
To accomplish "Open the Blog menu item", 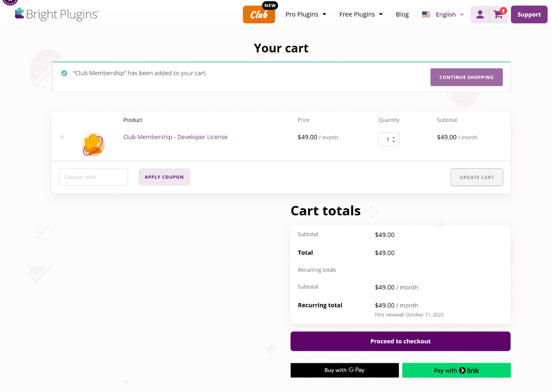I will (x=402, y=15).
